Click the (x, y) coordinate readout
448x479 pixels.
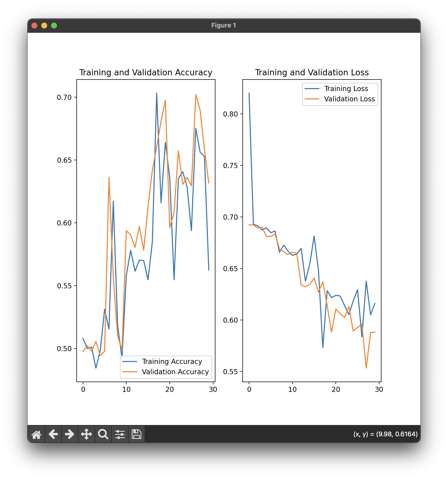tap(385, 434)
